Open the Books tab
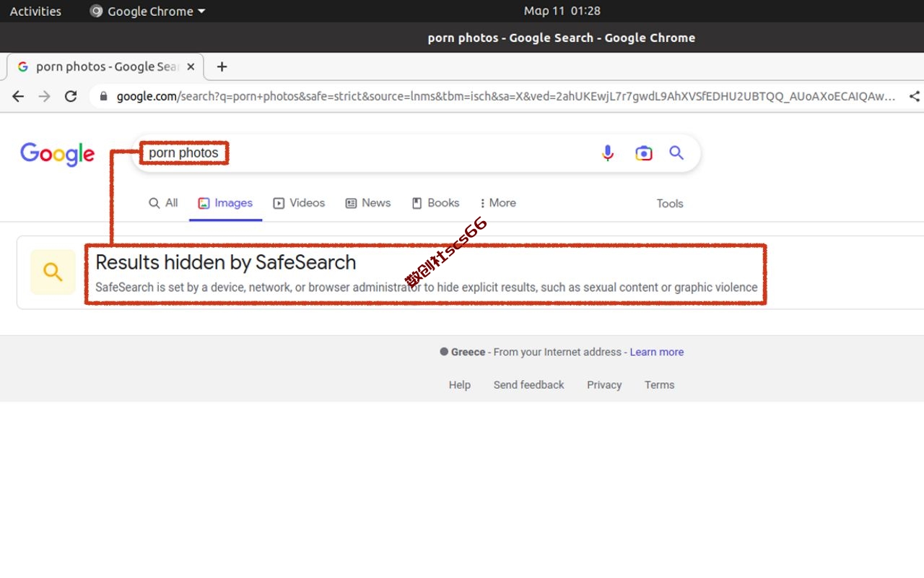The height and width of the screenshot is (578, 924). pyautogui.click(x=435, y=203)
